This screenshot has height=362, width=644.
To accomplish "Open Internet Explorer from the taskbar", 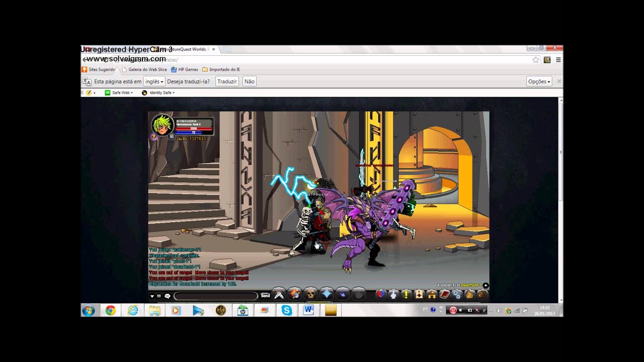I will (132, 310).
